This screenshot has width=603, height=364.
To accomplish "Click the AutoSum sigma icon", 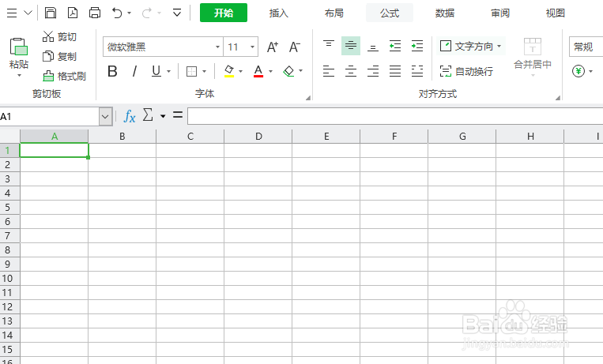I will click(x=148, y=114).
